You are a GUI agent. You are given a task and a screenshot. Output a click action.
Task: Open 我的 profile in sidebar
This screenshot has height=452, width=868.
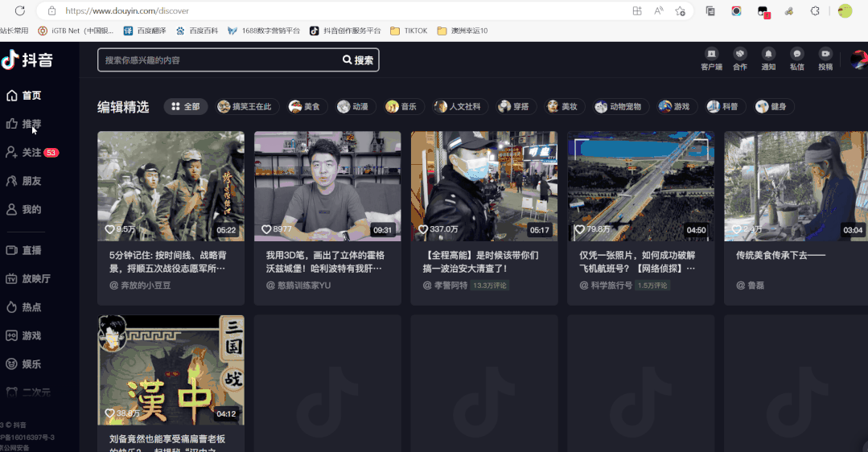click(24, 210)
